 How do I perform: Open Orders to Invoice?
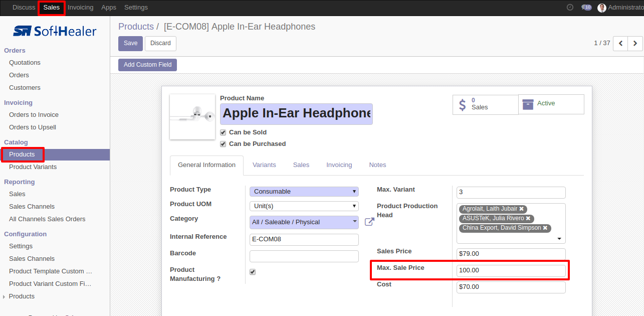click(x=34, y=115)
